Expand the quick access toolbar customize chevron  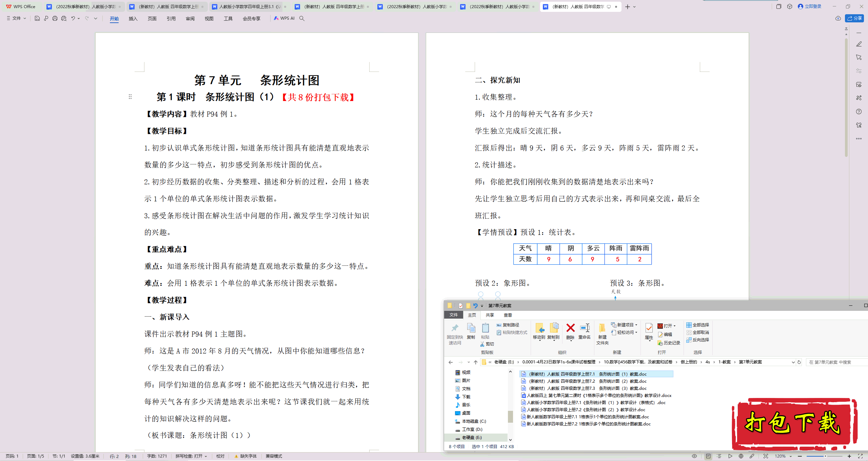(96, 18)
